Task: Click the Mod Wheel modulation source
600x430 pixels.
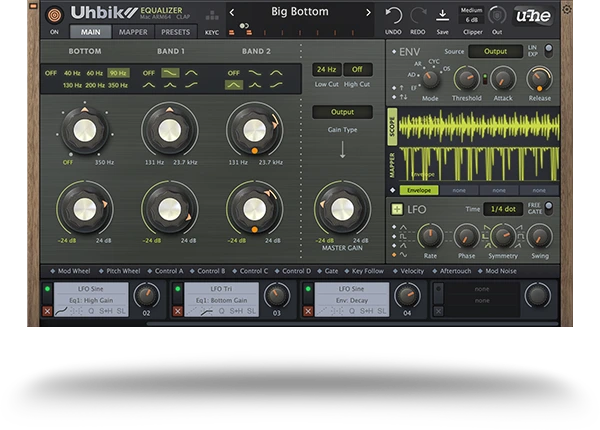Action: (72, 271)
